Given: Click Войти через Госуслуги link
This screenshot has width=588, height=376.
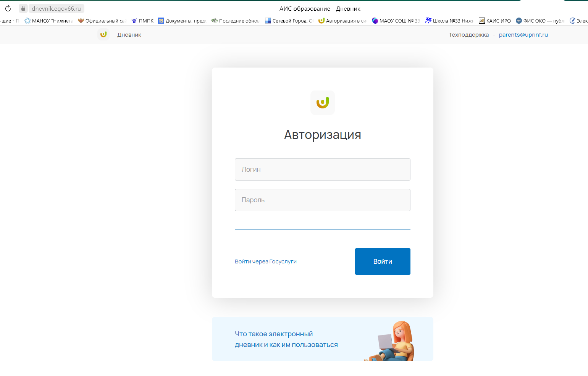Looking at the screenshot, I should tap(266, 261).
